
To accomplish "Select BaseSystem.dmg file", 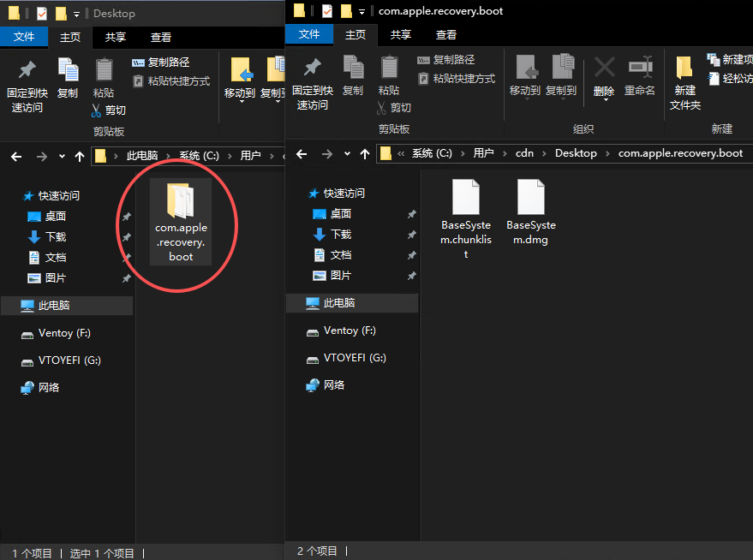I will point(530,212).
